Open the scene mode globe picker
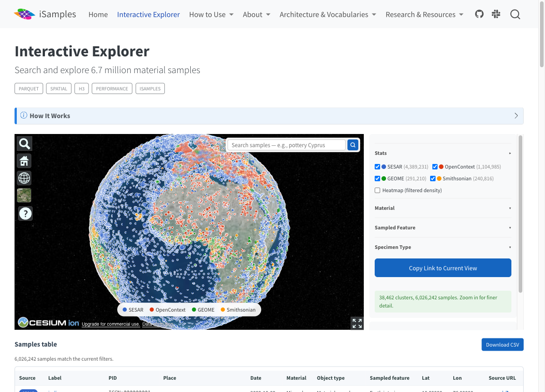The height and width of the screenshot is (392, 545). click(x=25, y=178)
